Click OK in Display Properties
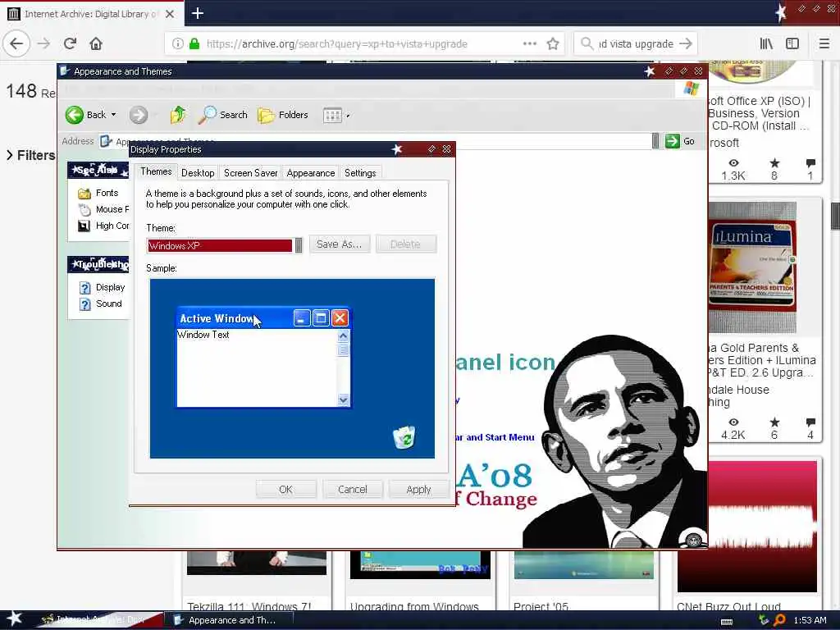Screen dimensions: 840x630 285,489
